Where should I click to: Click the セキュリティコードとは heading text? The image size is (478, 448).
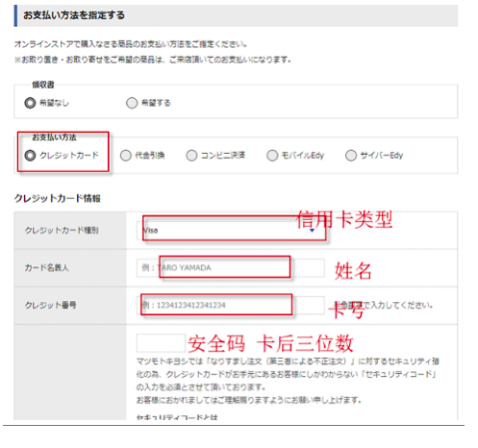(177, 417)
